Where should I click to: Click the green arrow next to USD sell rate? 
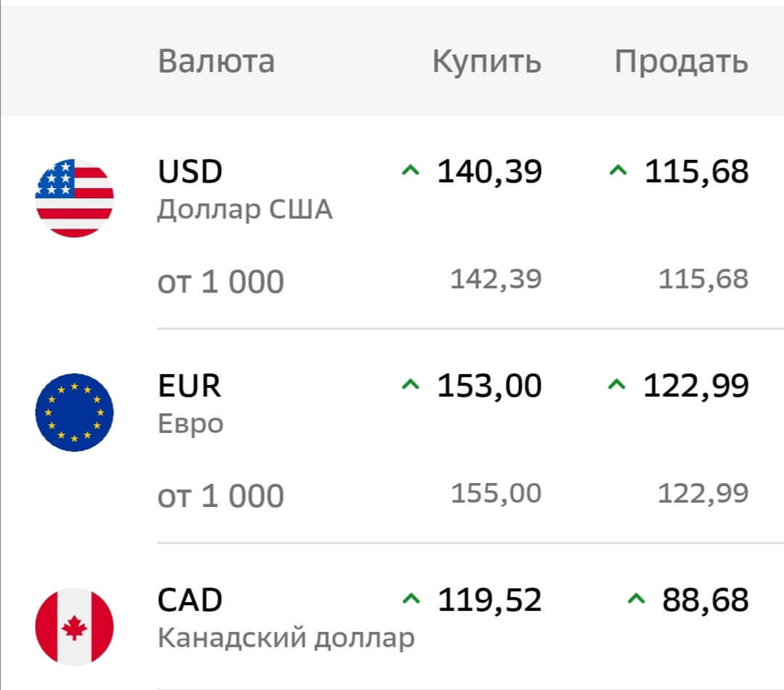pos(618,171)
